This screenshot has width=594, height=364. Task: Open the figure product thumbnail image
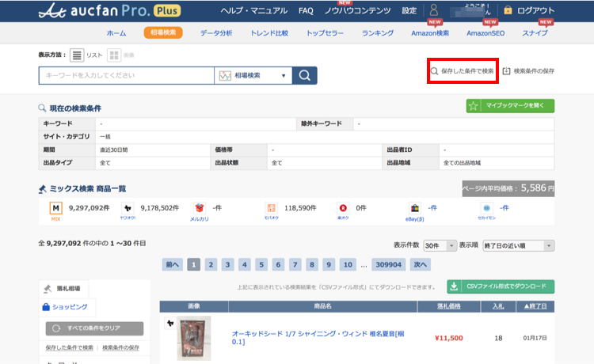point(193,339)
